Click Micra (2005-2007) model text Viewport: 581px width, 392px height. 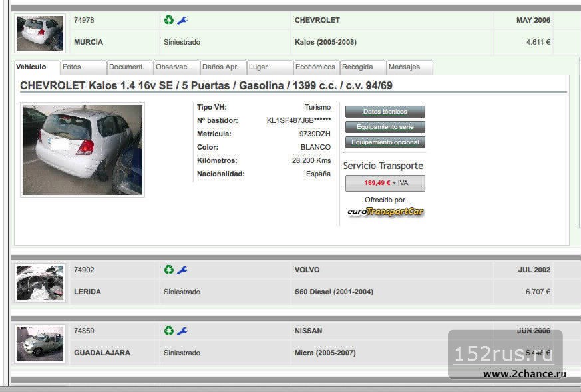coord(325,353)
